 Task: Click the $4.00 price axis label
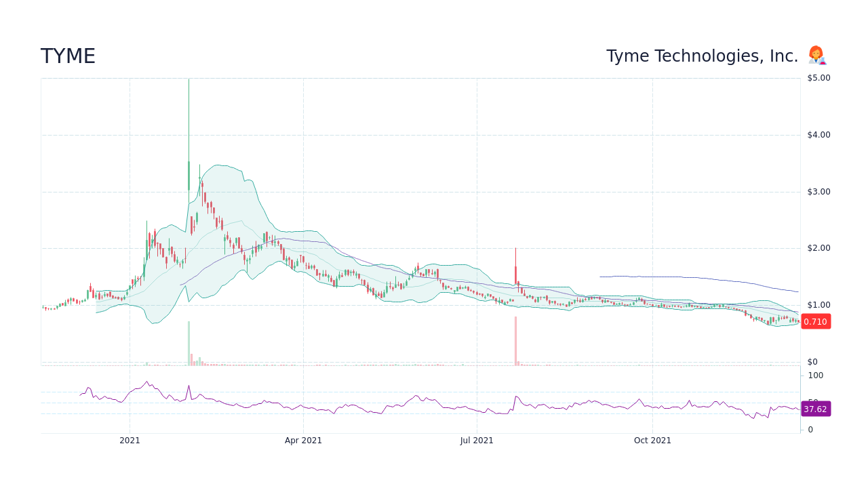tap(818, 135)
